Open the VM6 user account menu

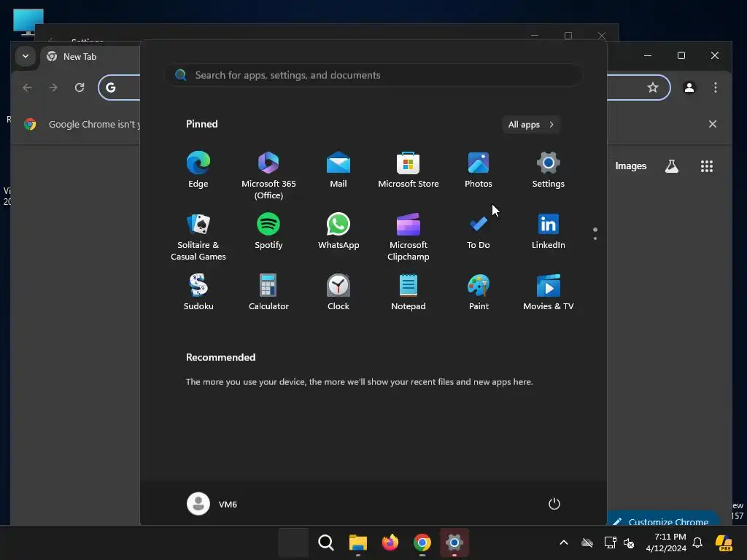[212, 504]
